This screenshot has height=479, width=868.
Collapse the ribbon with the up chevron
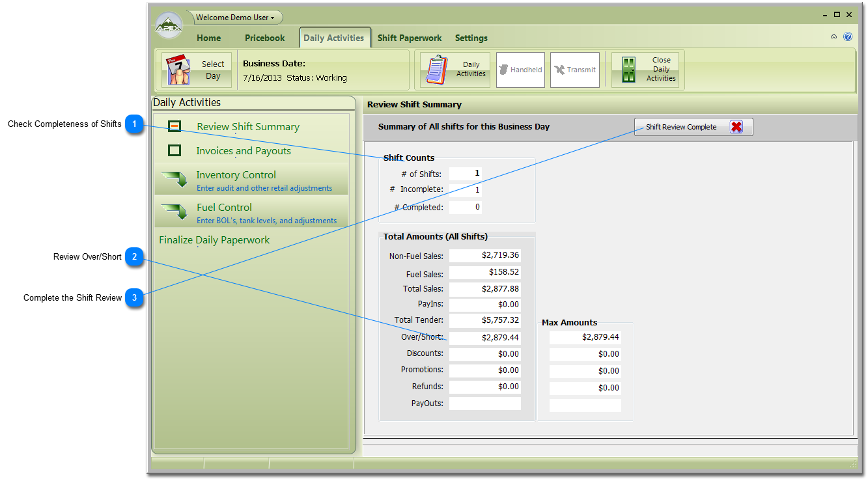point(833,37)
